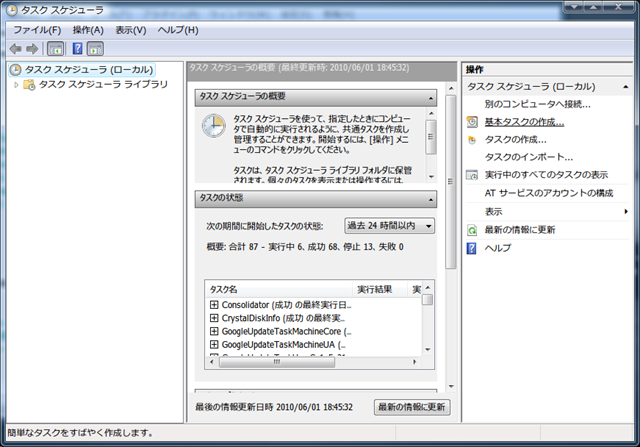The height and width of the screenshot is (447, 640).
Task: Click left arrow of task list horizontal scrollbar
Action: (211, 362)
